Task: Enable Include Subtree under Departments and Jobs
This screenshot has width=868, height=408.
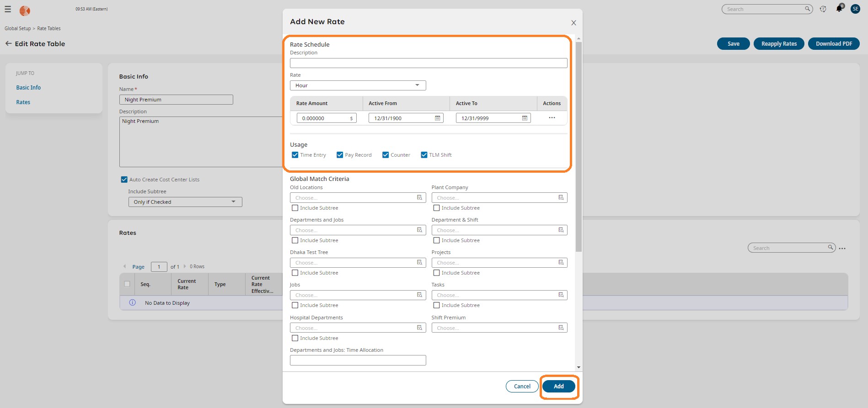Action: click(x=295, y=240)
